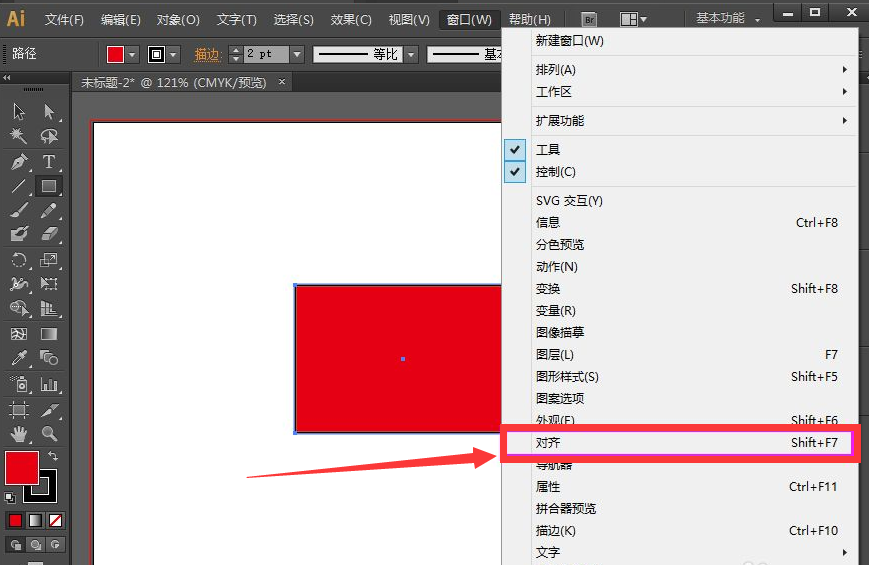
Task: Click the 描边 stroke label link
Action: 207,54
